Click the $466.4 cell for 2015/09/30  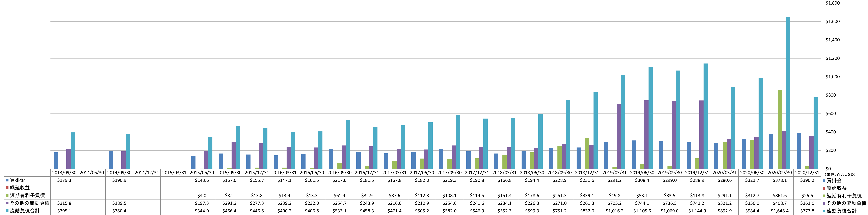(x=230, y=211)
